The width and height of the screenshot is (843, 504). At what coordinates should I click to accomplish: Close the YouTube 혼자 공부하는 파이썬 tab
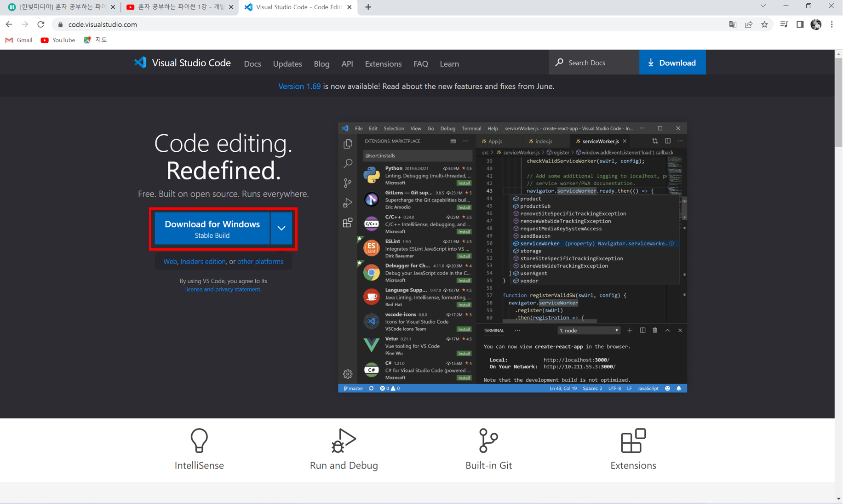[231, 7]
